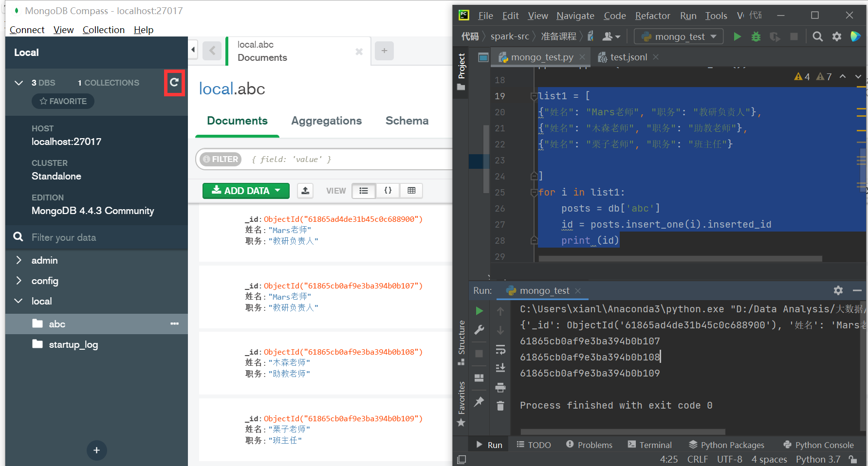Open Compass Collection menu
868x466 pixels.
pos(104,30)
